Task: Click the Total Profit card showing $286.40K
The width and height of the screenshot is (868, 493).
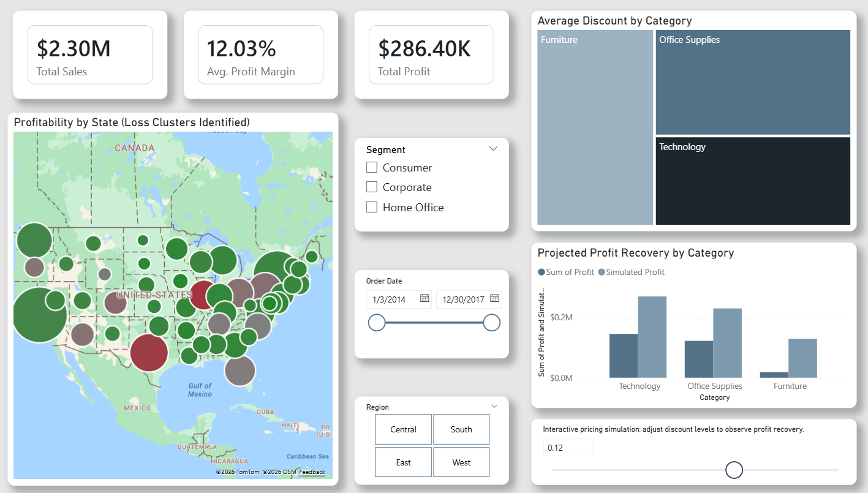Action: [431, 55]
